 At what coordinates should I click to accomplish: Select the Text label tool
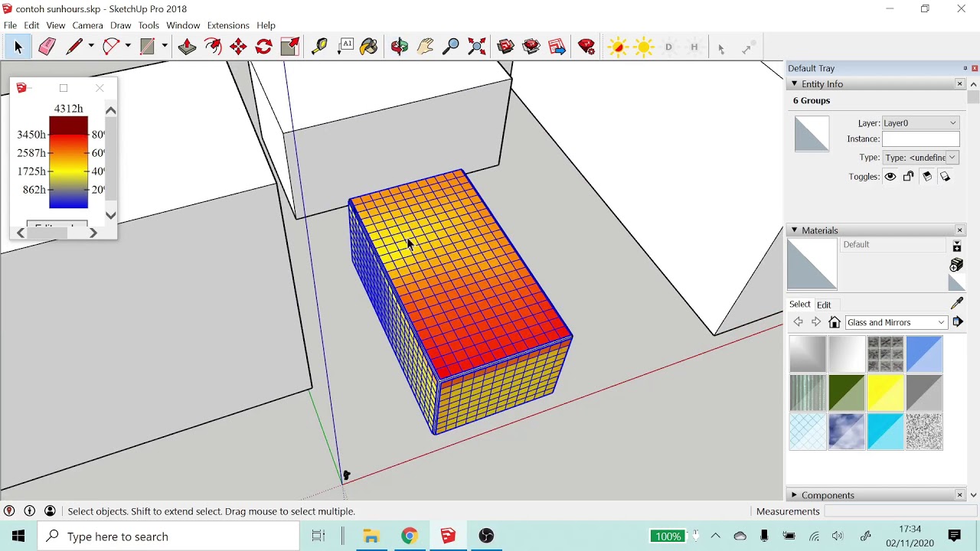(x=346, y=47)
